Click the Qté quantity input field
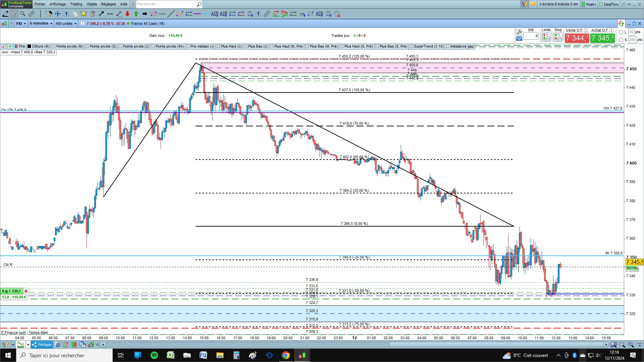Viewport: 644px width, 362px height. (531, 36)
